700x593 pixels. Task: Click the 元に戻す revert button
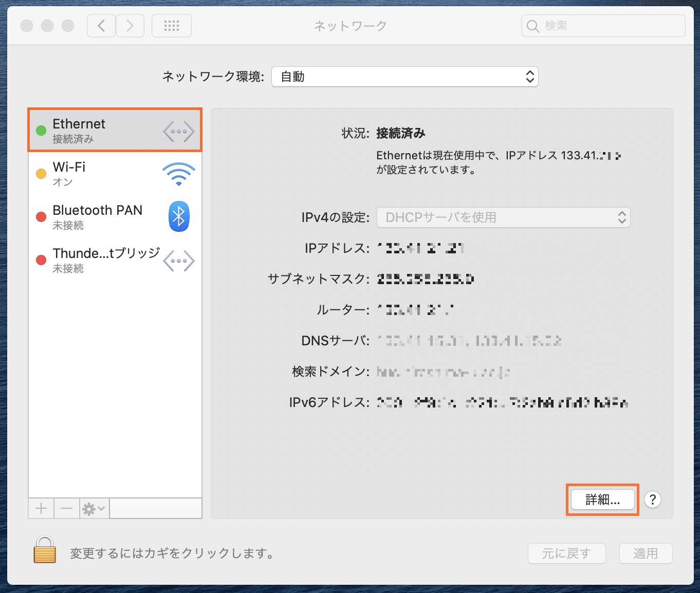[566, 553]
